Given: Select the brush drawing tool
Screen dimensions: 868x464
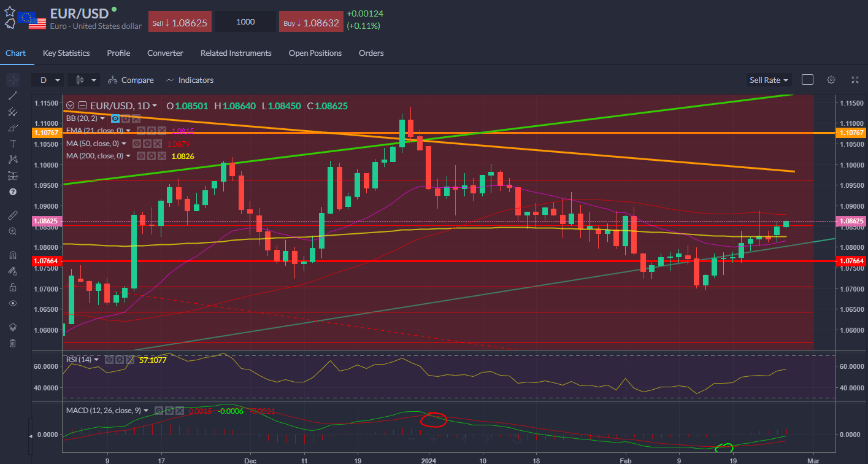Looking at the screenshot, I should click(13, 128).
